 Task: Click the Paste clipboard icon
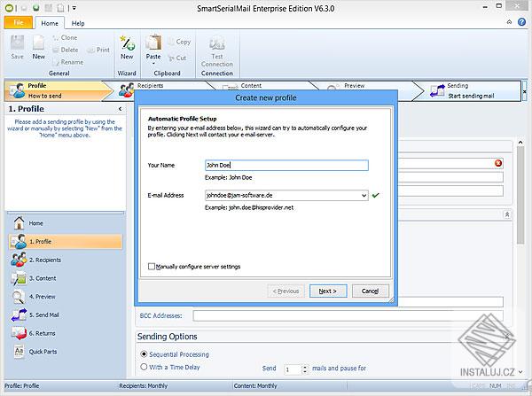tap(153, 43)
